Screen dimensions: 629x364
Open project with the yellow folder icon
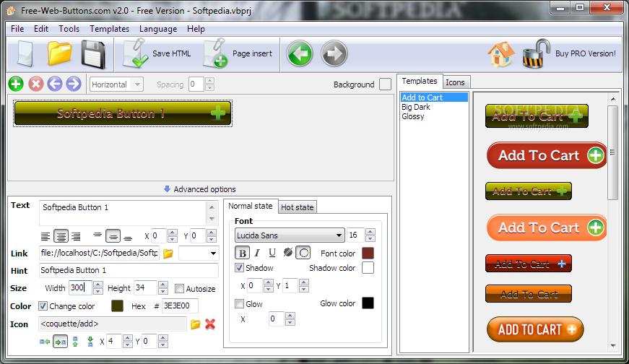click(59, 53)
